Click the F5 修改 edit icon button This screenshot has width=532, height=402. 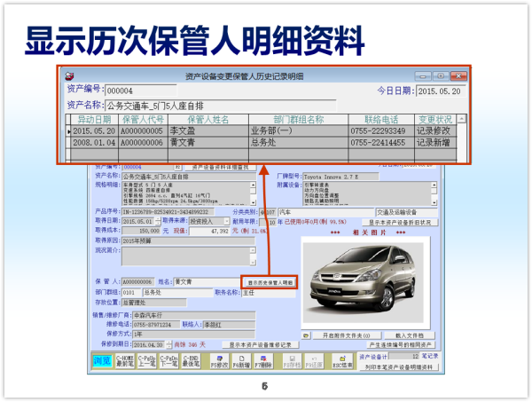(219, 361)
